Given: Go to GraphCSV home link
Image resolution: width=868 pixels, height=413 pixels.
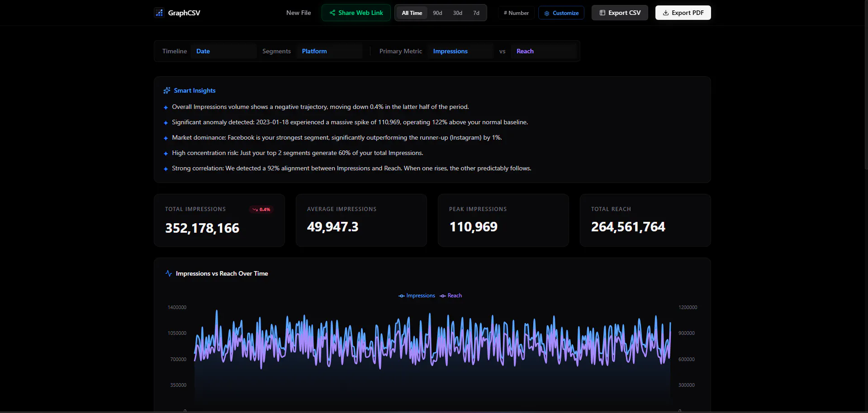Looking at the screenshot, I should 177,13.
